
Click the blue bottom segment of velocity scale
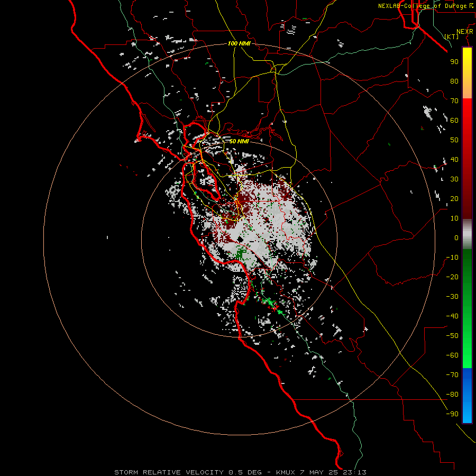[467, 396]
